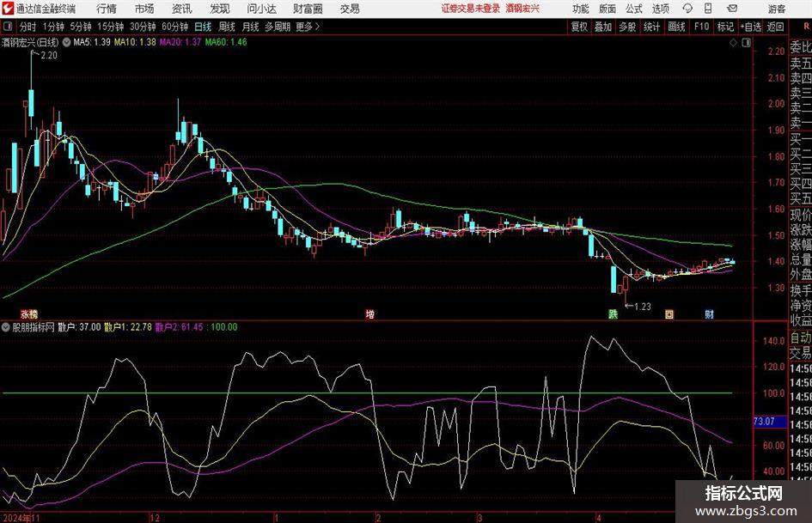
Task: Click the 游客 guest account label
Action: coord(777,9)
